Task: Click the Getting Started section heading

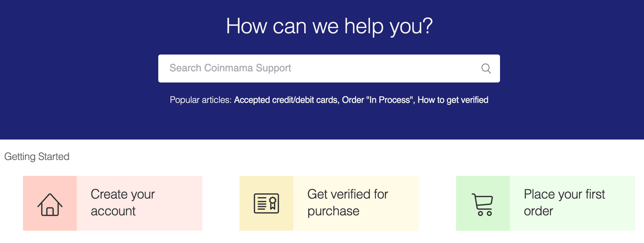Action: [x=37, y=157]
